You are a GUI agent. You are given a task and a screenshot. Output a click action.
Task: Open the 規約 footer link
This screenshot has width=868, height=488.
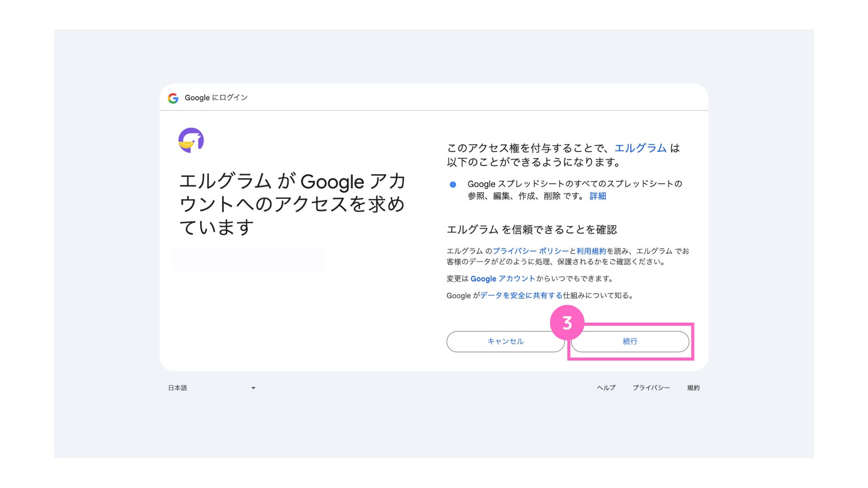(693, 388)
